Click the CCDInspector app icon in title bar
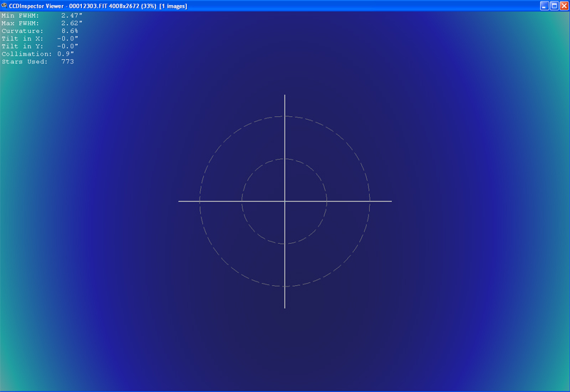Image resolution: width=570 pixels, height=392 pixels. pos(4,5)
